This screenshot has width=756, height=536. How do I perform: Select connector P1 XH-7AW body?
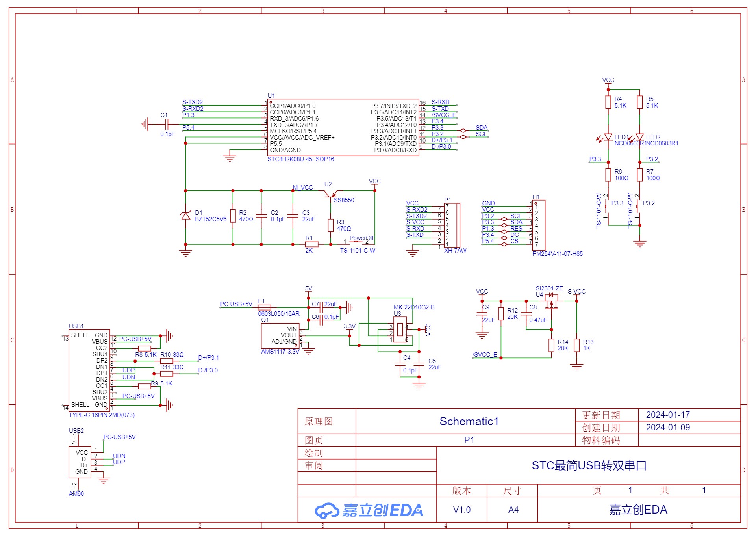452,225
